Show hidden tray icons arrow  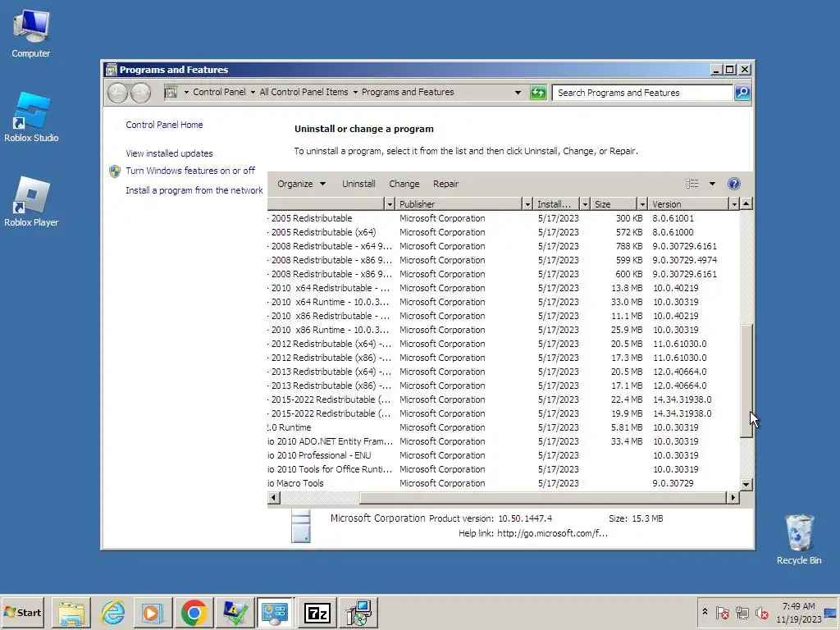tap(705, 612)
